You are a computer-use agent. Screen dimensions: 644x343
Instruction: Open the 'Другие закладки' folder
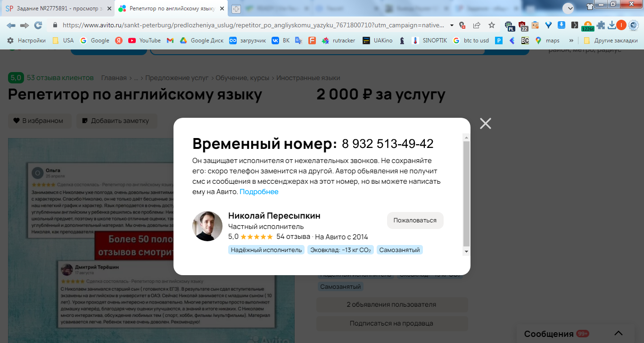pyautogui.click(x=610, y=41)
